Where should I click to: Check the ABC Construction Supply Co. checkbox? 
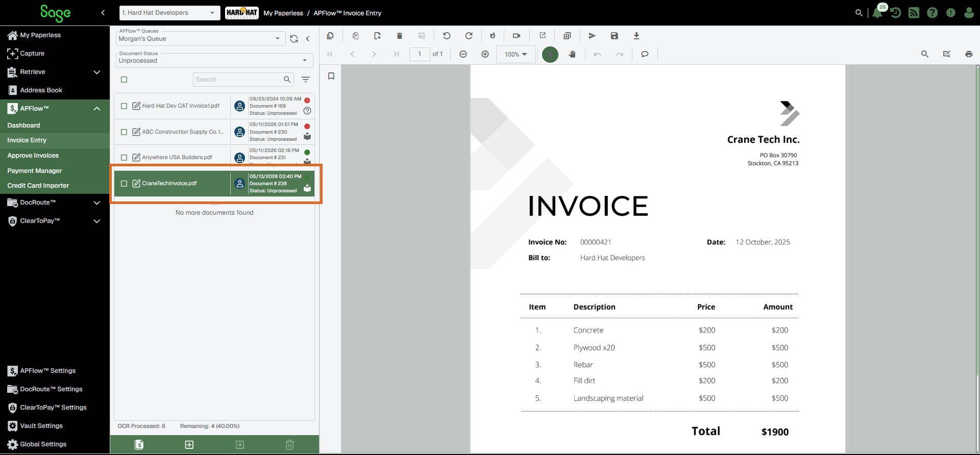(124, 132)
